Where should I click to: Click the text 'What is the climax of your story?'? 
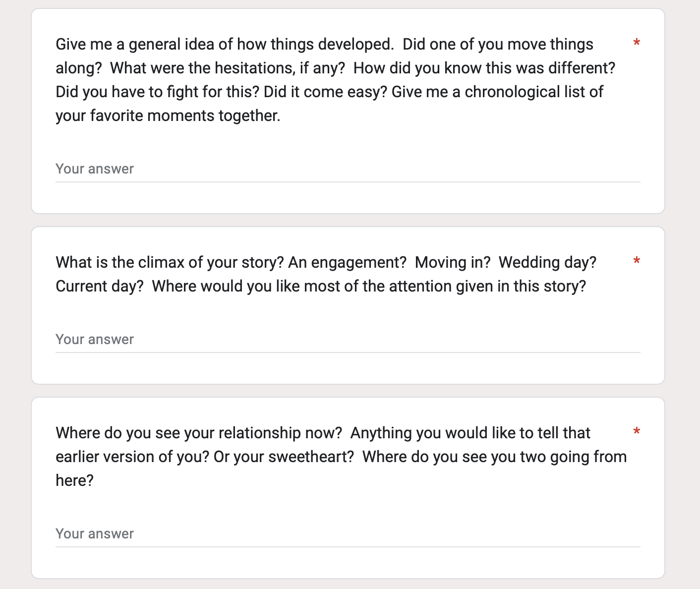coord(170,262)
